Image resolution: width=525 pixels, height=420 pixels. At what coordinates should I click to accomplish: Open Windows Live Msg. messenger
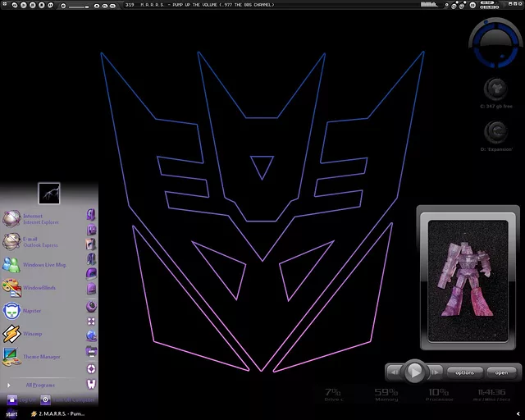[34, 265]
